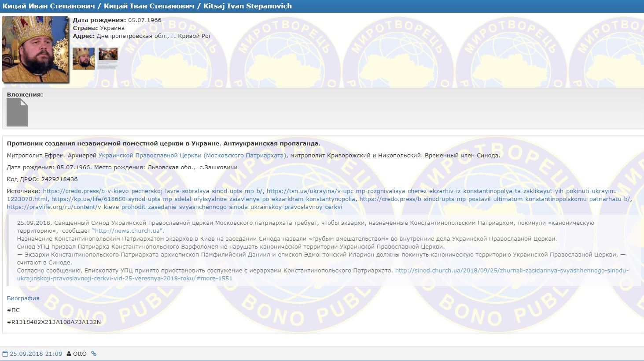Open the credo.press ultimatum source link
644x361 pixels.
[x=494, y=199]
